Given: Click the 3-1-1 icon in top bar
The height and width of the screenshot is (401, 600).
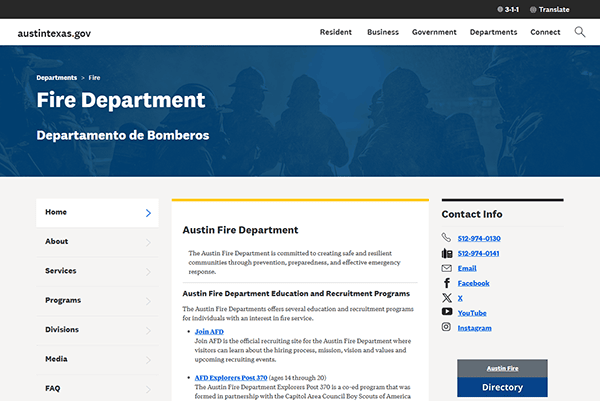Looking at the screenshot, I should coord(500,9).
